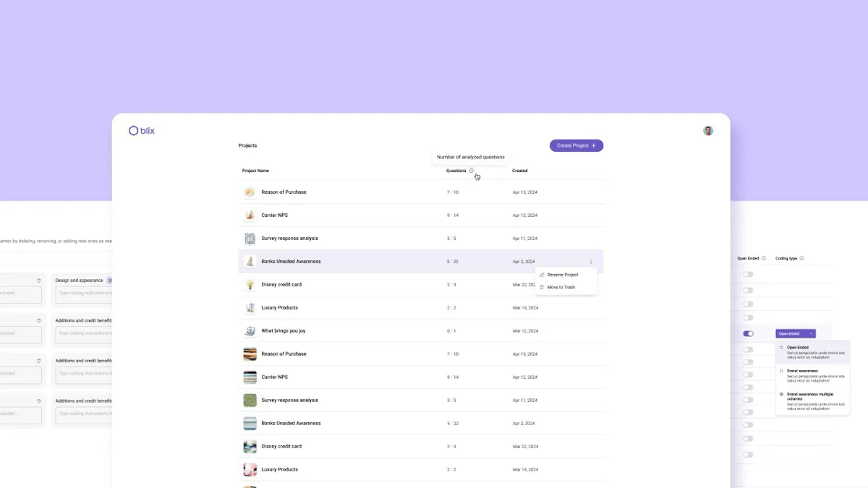Open highlighted Banks Unaided Awareness project name
The width and height of the screenshot is (868, 488).
pyautogui.click(x=291, y=262)
